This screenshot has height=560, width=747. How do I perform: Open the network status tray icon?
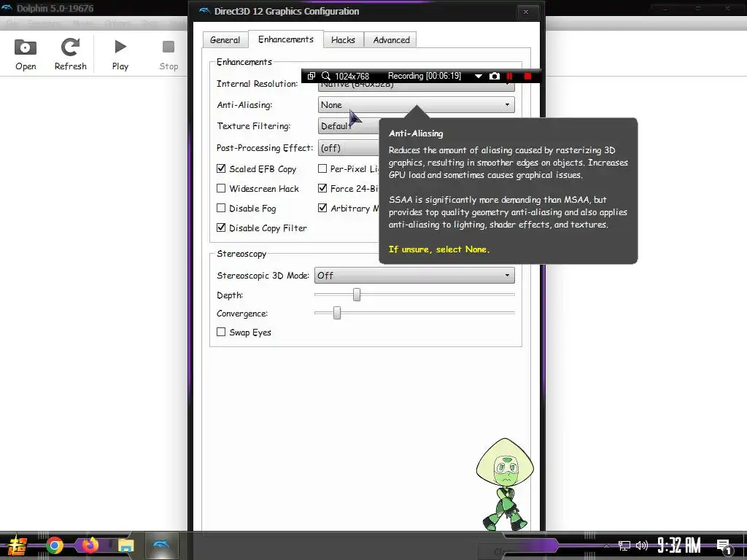(624, 545)
